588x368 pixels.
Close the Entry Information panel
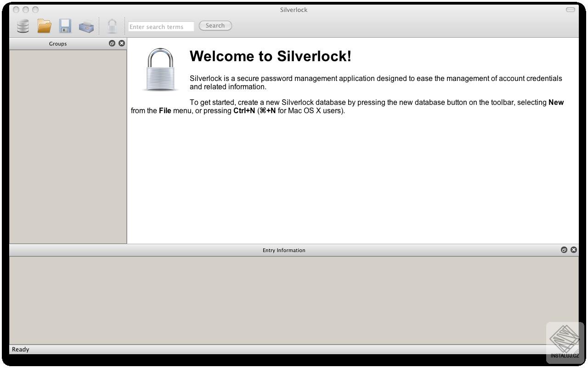point(574,250)
